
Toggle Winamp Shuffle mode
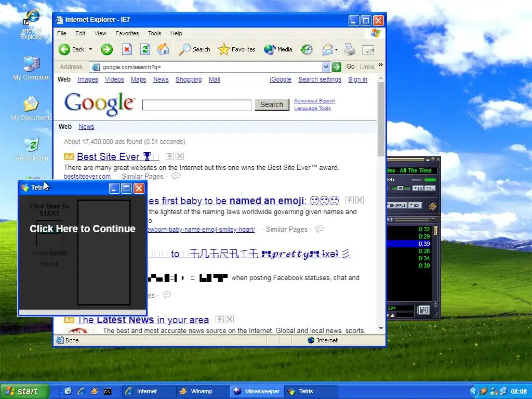pyautogui.click(x=396, y=205)
